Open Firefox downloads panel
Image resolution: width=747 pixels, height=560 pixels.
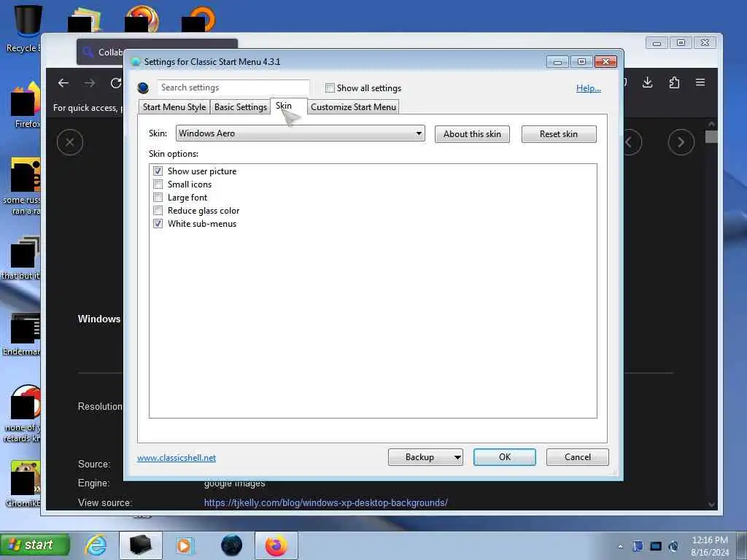click(648, 82)
